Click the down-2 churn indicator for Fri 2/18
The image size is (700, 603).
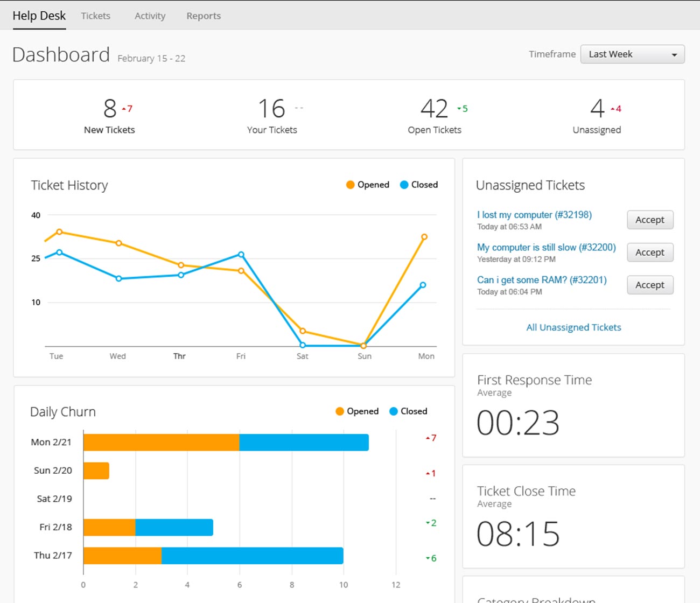tap(431, 523)
